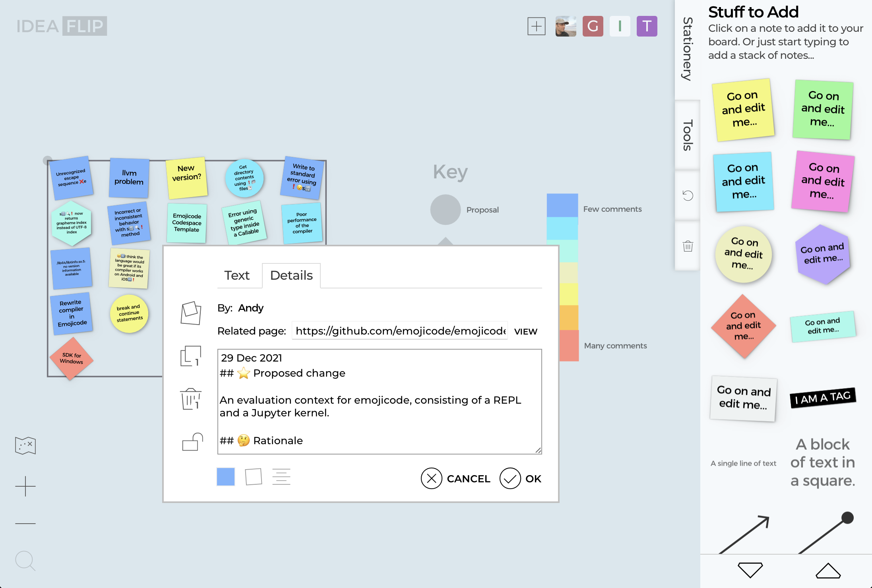
Task: Select the 'llvm problem' note
Action: click(129, 178)
